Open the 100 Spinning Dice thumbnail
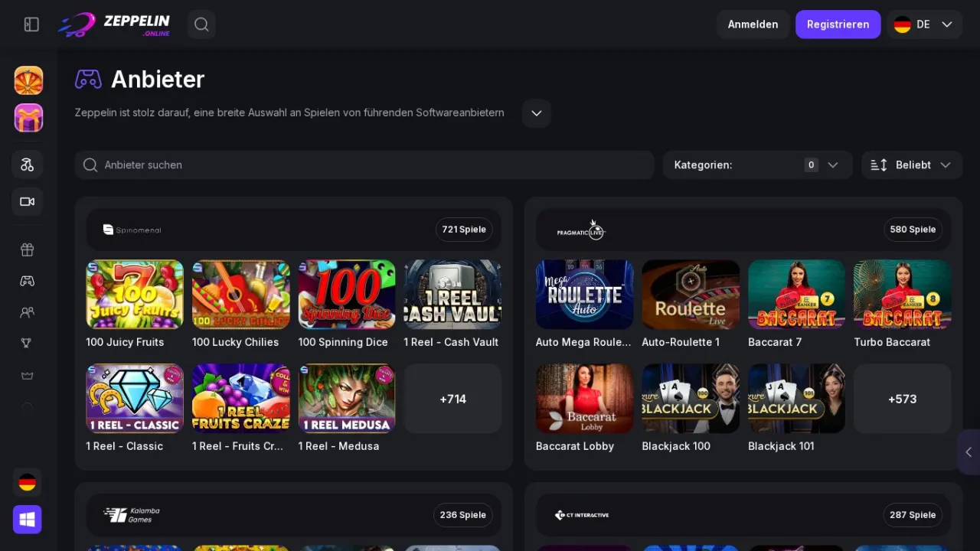Screen dimensions: 980x551 pyautogui.click(x=347, y=295)
